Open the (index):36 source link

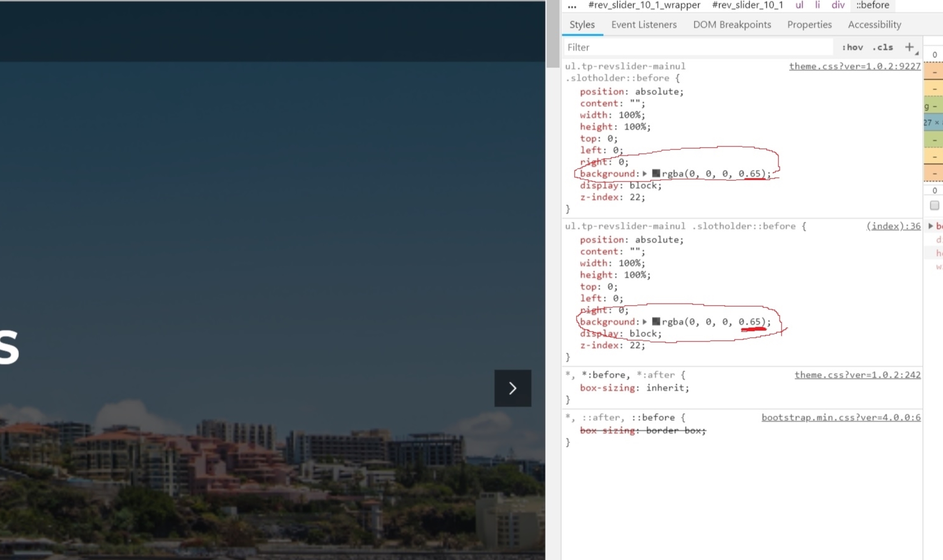893,226
